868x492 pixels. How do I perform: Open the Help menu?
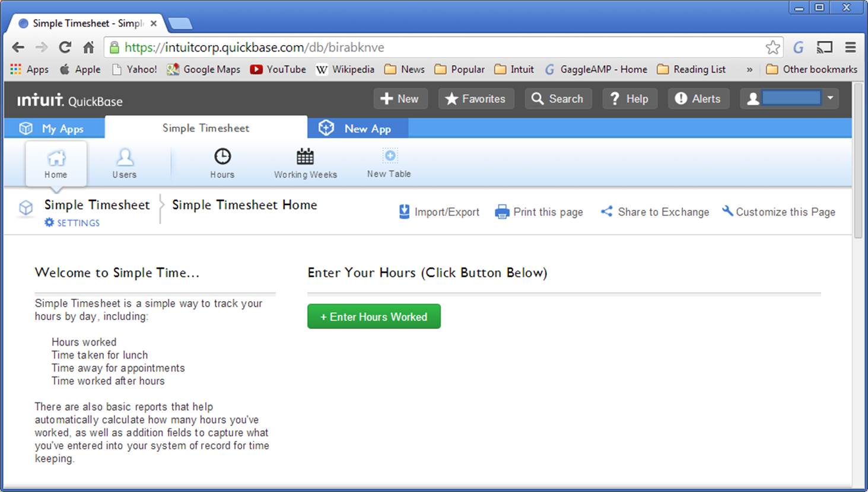pos(629,99)
